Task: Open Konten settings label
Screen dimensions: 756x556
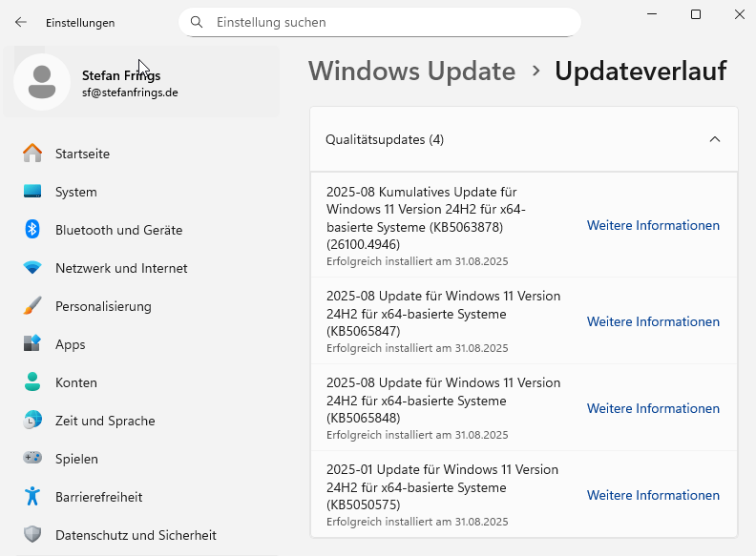Action: [76, 382]
